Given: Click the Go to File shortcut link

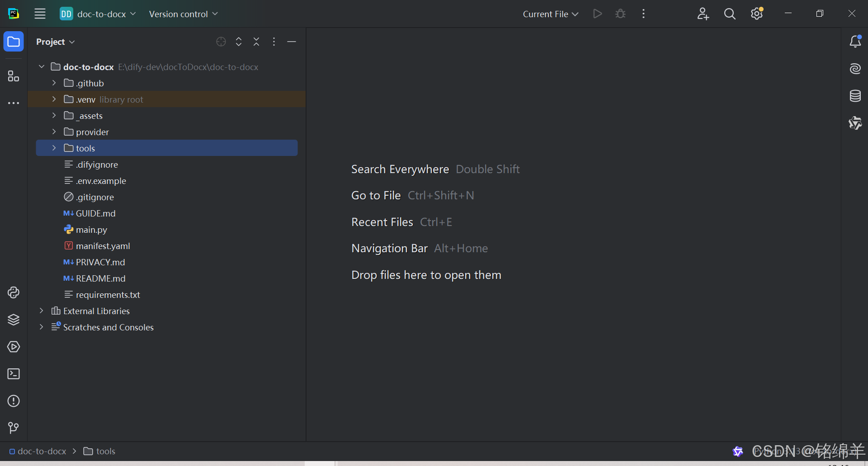Looking at the screenshot, I should [376, 195].
